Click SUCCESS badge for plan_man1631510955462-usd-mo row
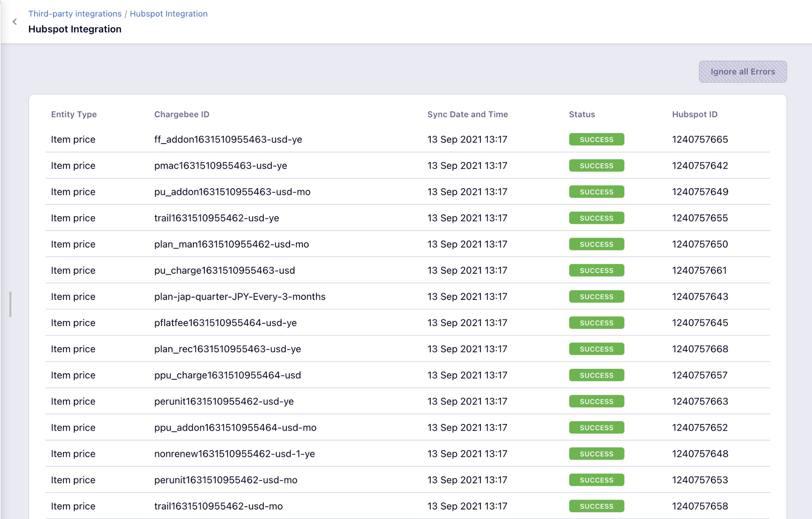The image size is (812, 519). 596,244
